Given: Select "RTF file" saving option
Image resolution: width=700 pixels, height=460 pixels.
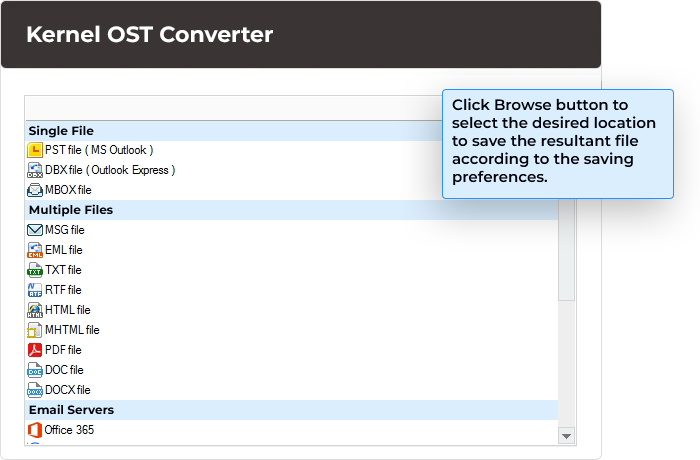Looking at the screenshot, I should [292, 290].
